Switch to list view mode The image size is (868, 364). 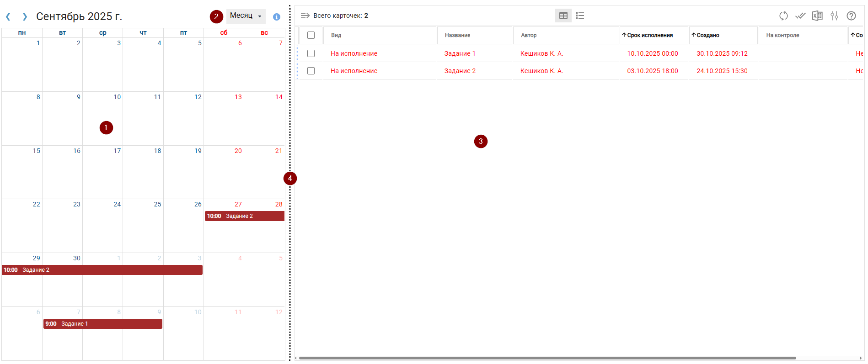click(580, 16)
